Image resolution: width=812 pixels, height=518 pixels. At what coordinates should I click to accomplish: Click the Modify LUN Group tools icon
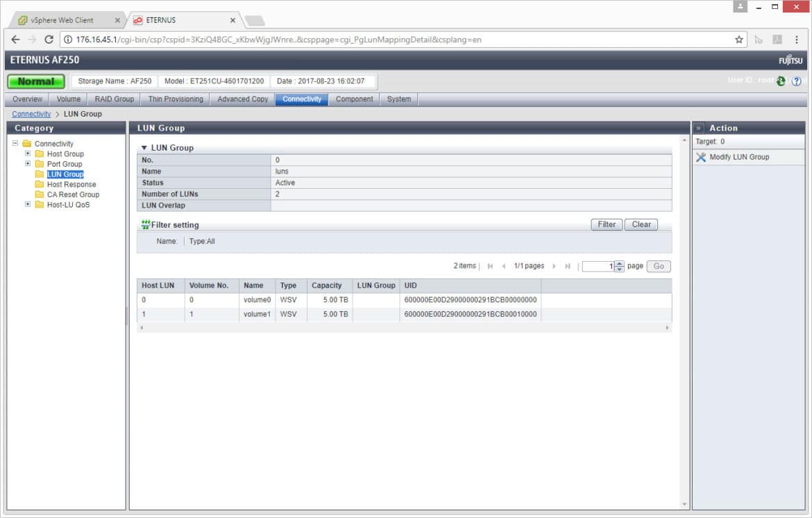[x=701, y=157]
